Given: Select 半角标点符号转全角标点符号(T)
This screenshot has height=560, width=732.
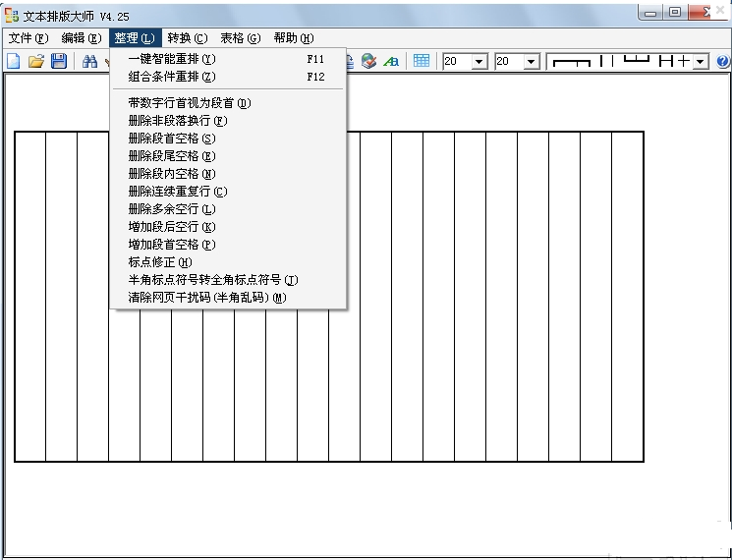Looking at the screenshot, I should pyautogui.click(x=228, y=280).
